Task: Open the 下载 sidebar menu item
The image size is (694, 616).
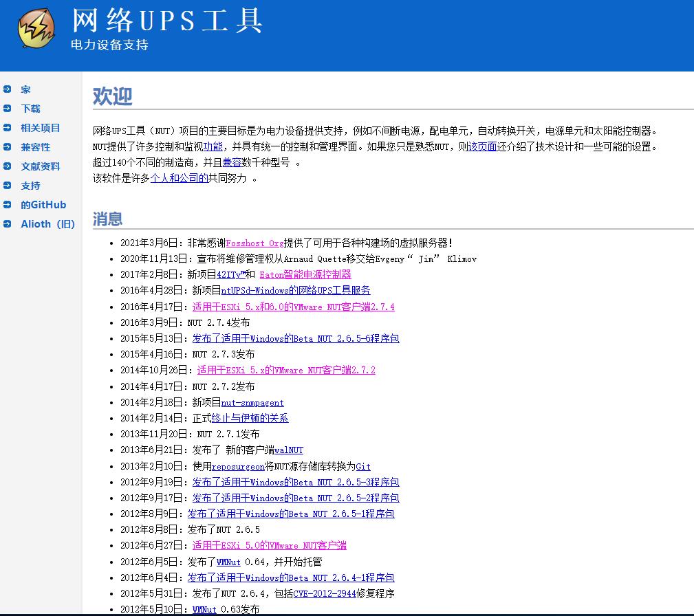Action: pos(30,109)
